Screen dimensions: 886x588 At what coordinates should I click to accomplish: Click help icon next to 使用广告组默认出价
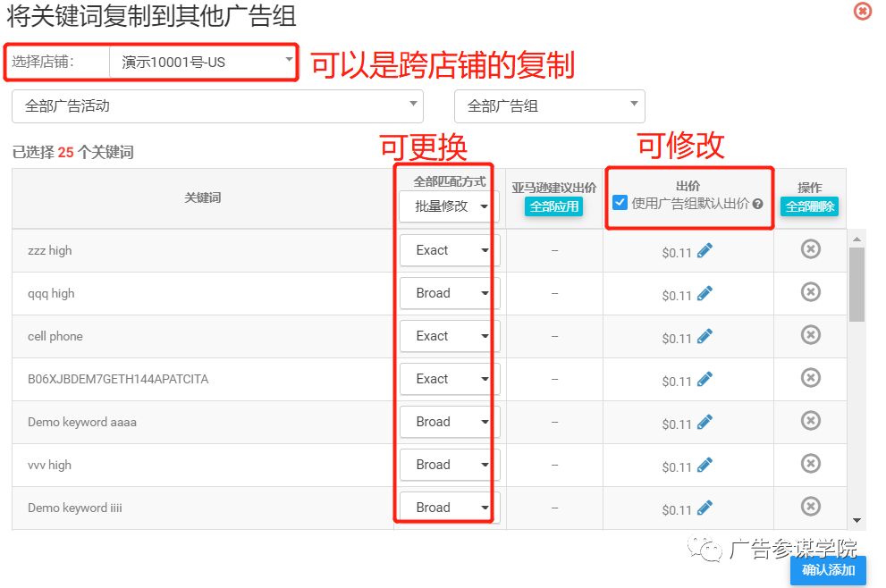(758, 204)
